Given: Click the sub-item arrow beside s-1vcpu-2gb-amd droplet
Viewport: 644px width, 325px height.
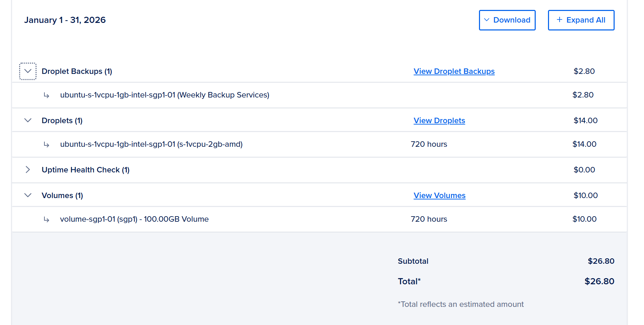Looking at the screenshot, I should coord(46,144).
